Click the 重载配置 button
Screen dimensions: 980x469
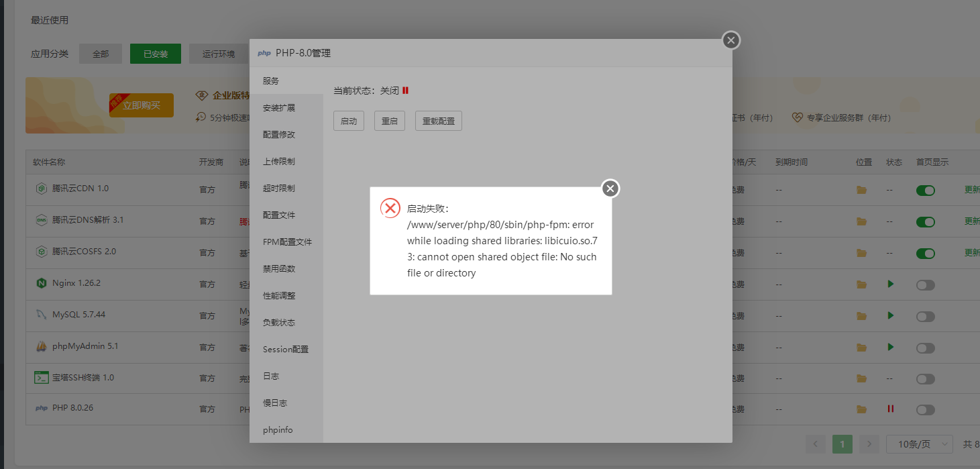coord(439,121)
